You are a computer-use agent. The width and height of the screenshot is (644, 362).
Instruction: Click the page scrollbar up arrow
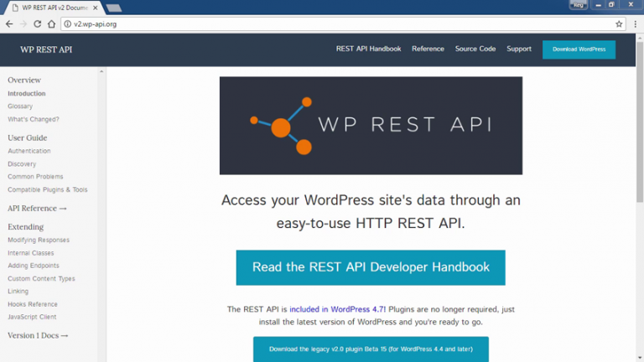[x=640, y=38]
